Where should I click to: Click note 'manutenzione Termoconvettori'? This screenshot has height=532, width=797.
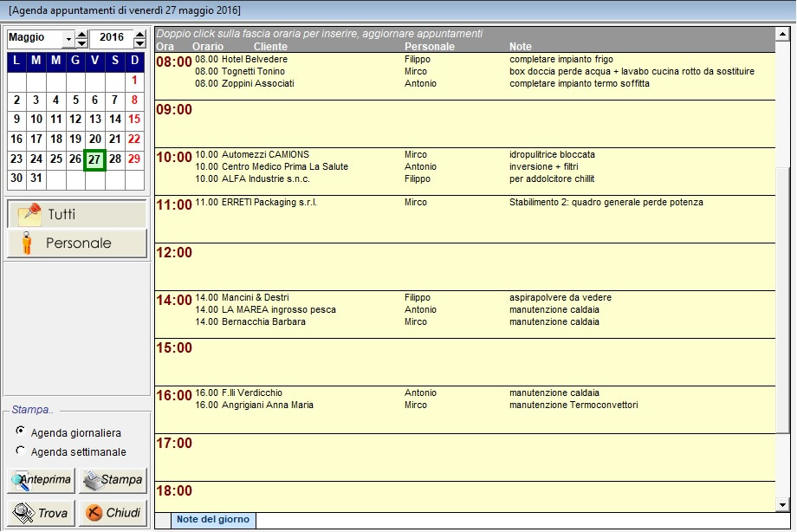tap(573, 405)
